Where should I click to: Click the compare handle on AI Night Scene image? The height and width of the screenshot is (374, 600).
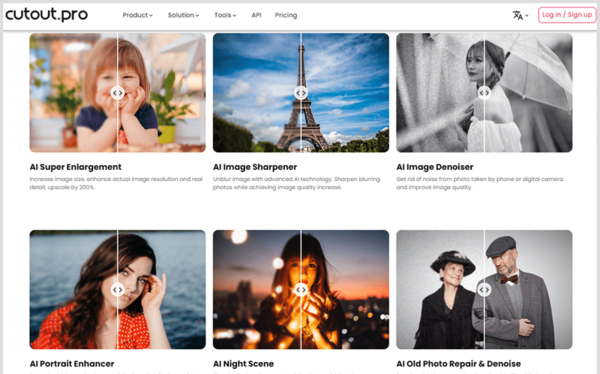pyautogui.click(x=301, y=289)
